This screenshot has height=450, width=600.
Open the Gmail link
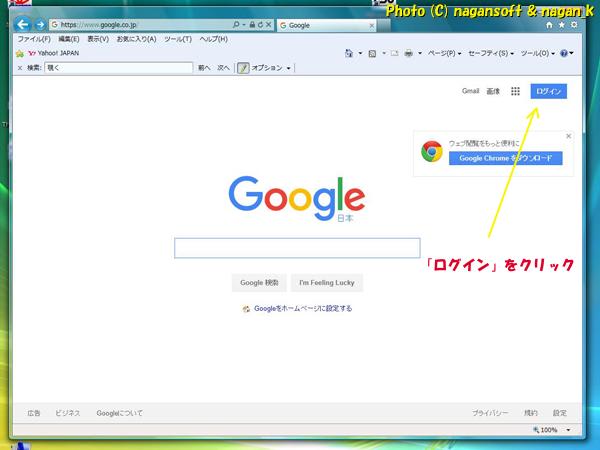click(470, 91)
